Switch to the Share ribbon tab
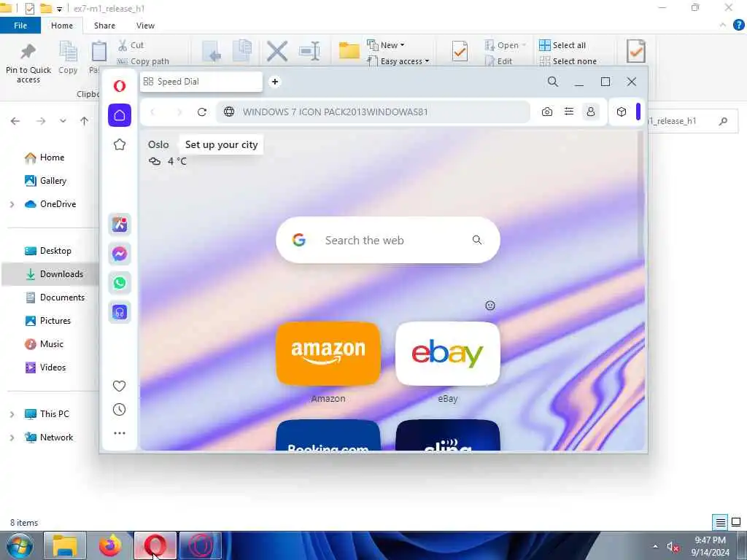Screen dimensions: 747x560 (x=104, y=26)
